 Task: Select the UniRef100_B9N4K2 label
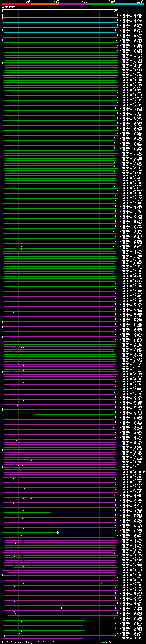131,296
